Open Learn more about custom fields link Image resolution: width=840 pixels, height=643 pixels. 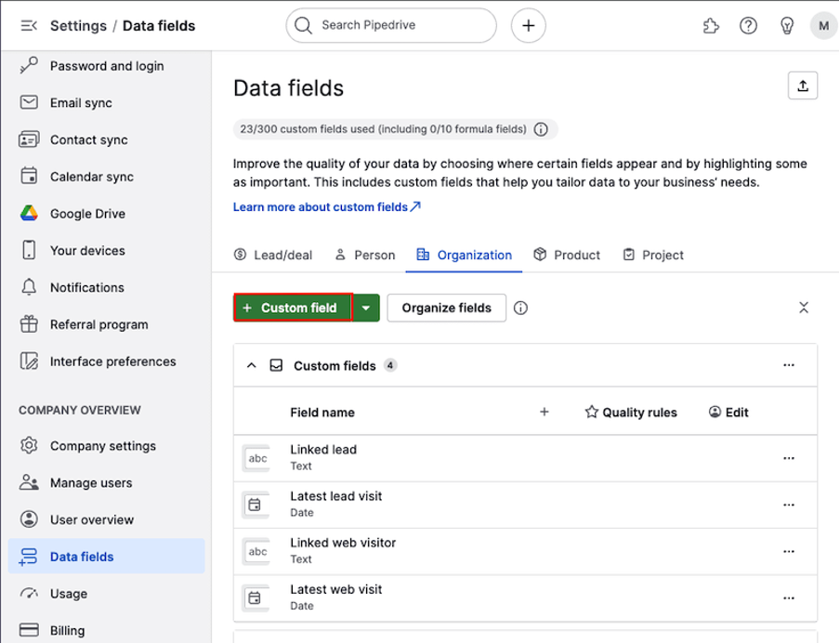(327, 207)
